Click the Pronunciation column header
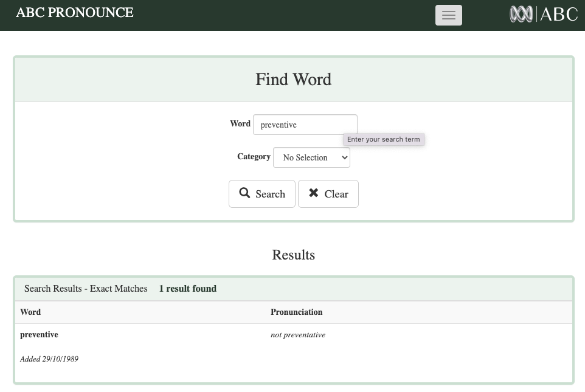585x392 pixels. [296, 312]
